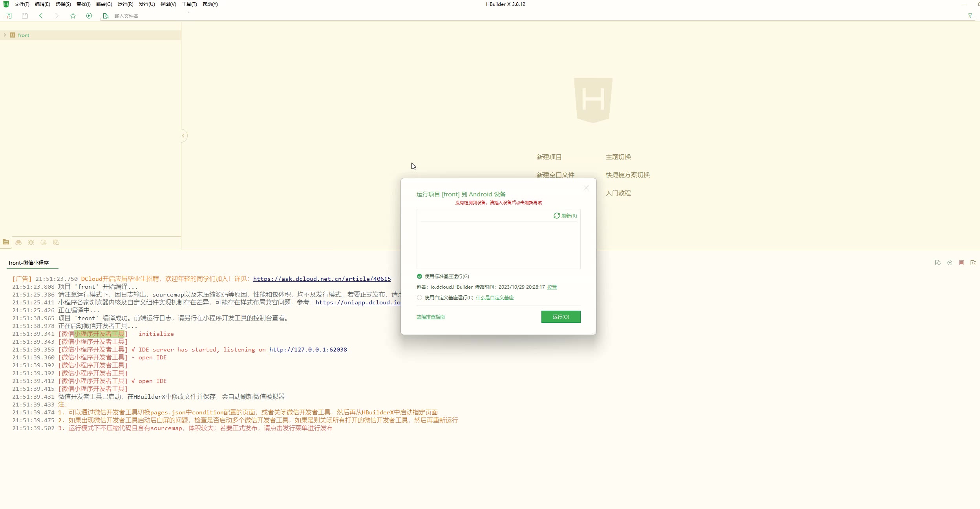Click the file search icon before the filename box
980x509 pixels.
[106, 16]
